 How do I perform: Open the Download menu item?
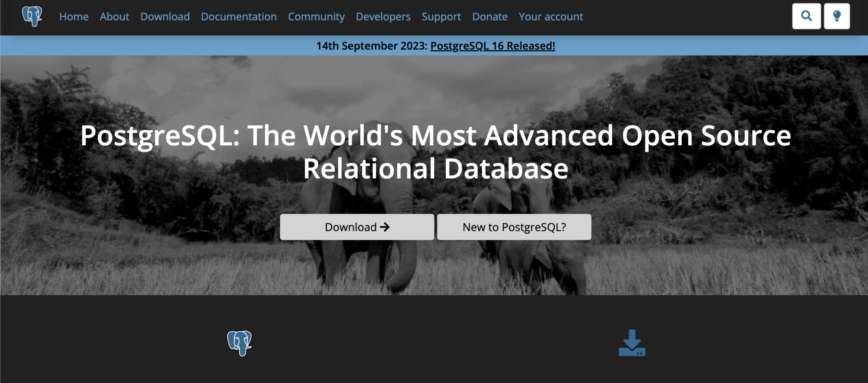[x=164, y=17]
